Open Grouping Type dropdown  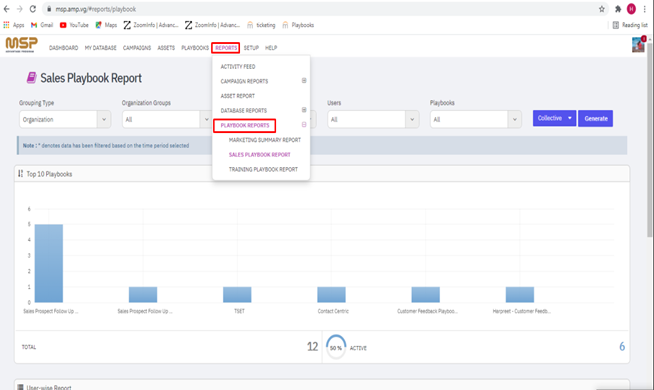tap(65, 119)
